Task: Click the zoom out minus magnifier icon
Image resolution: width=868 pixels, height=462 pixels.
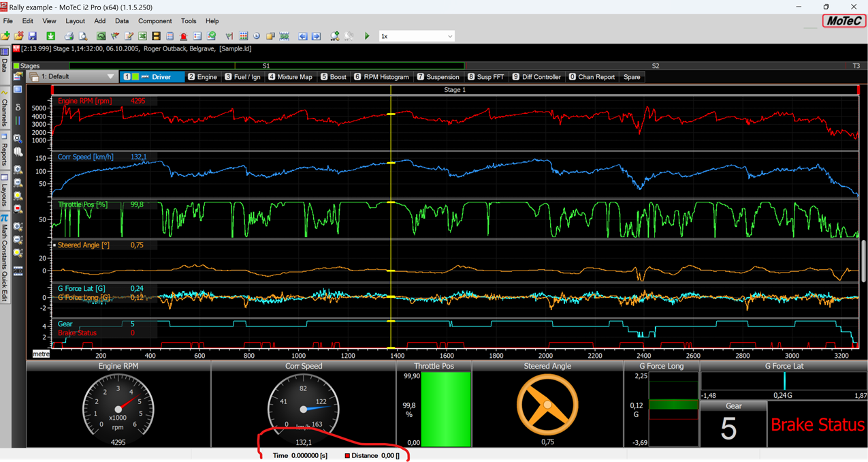Action: point(18,183)
